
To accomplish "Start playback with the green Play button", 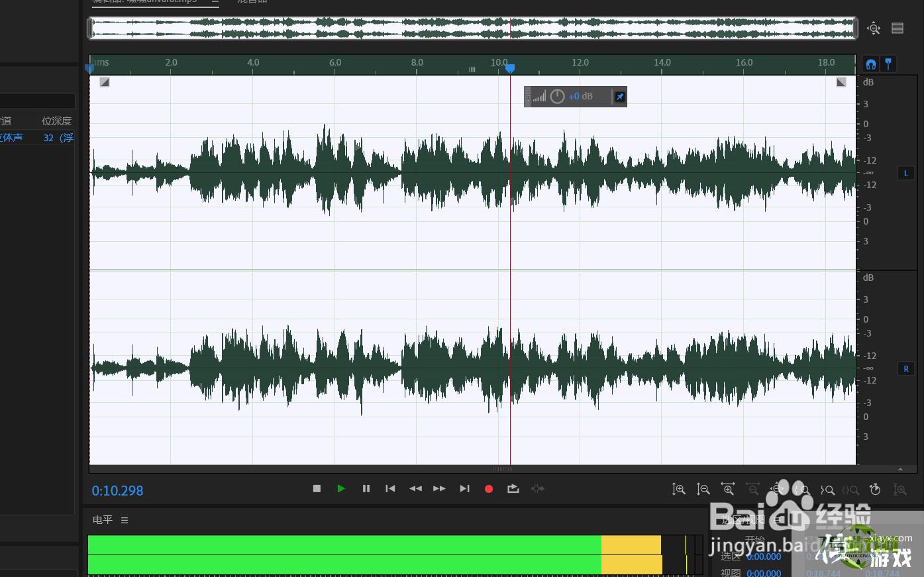I will click(x=341, y=489).
